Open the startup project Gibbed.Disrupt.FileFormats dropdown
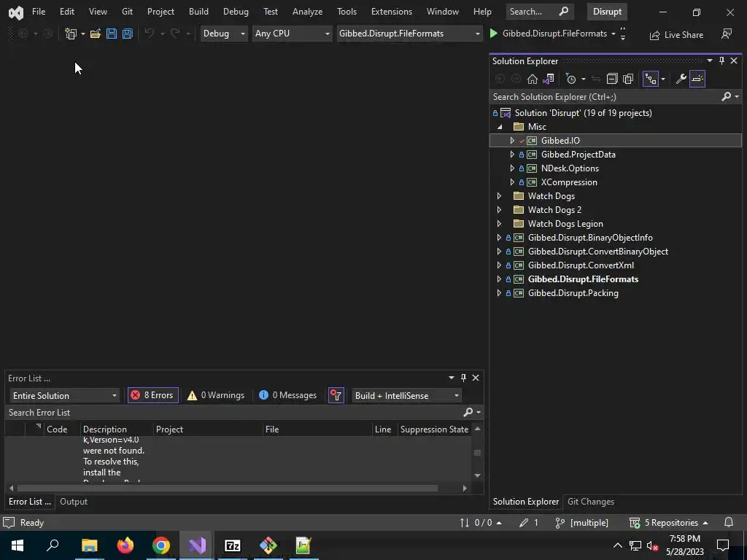The height and width of the screenshot is (560, 747). coord(410,34)
